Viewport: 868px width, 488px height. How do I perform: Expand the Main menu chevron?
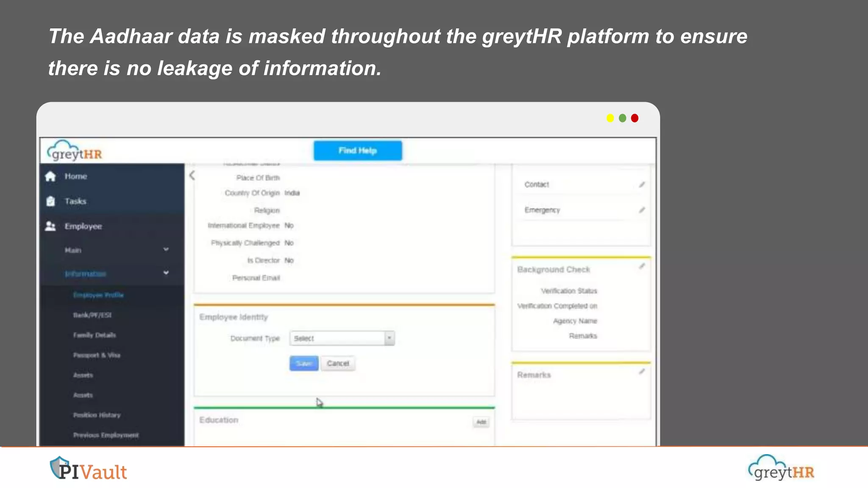(x=166, y=250)
